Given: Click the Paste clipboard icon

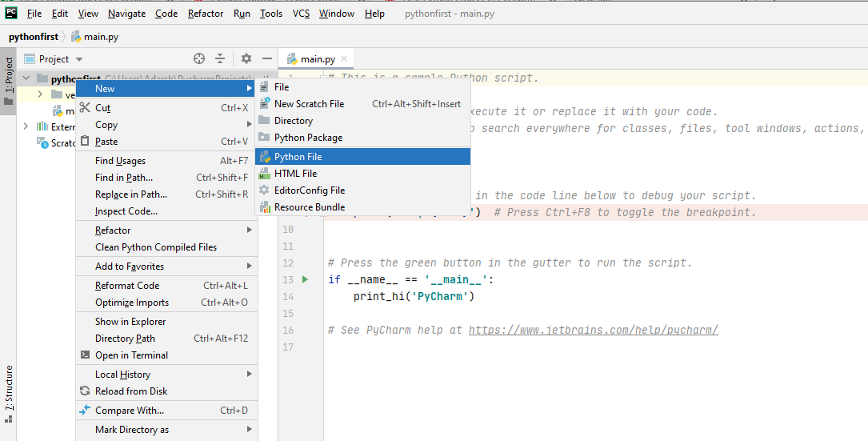Looking at the screenshot, I should [x=85, y=142].
